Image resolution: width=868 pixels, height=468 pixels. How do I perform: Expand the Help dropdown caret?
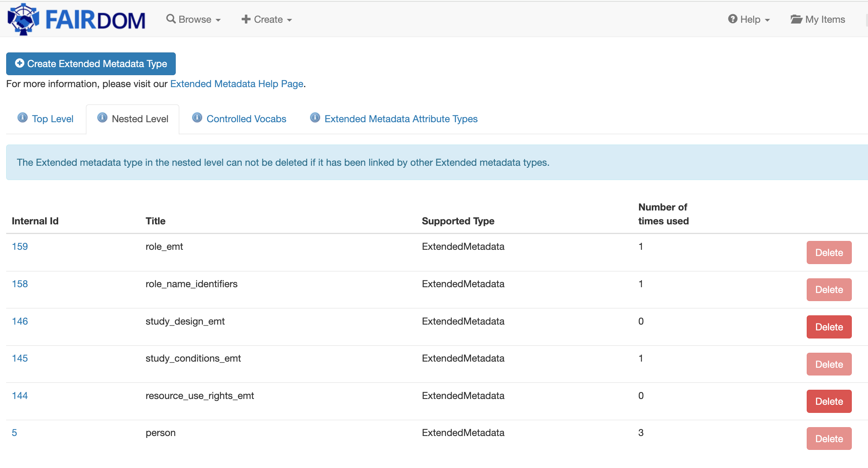[x=767, y=20]
